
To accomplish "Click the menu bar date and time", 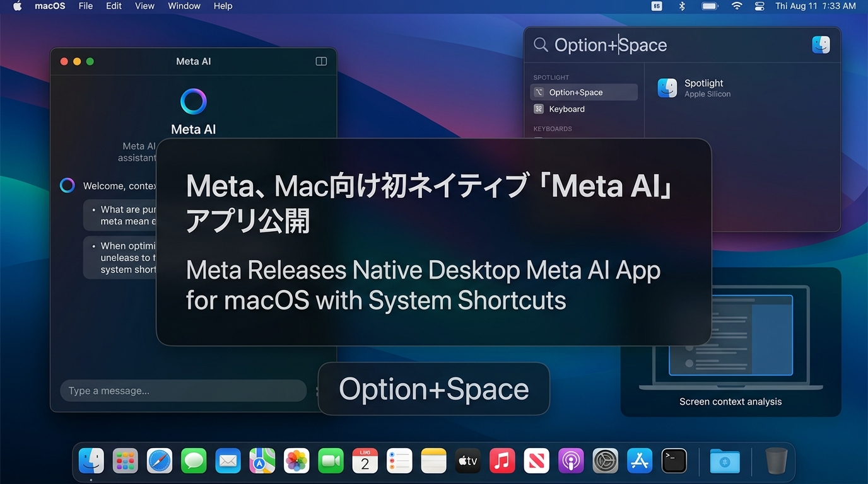I will click(x=816, y=6).
